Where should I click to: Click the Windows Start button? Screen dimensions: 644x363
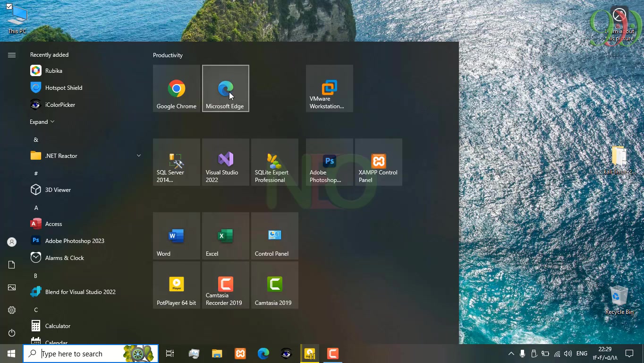11,354
